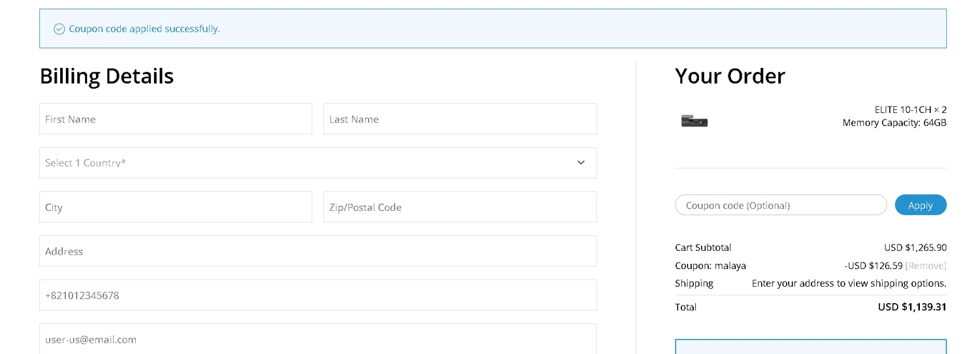Screen dimensions: 980x354
Task: Click the phone number field
Action: (x=318, y=295)
